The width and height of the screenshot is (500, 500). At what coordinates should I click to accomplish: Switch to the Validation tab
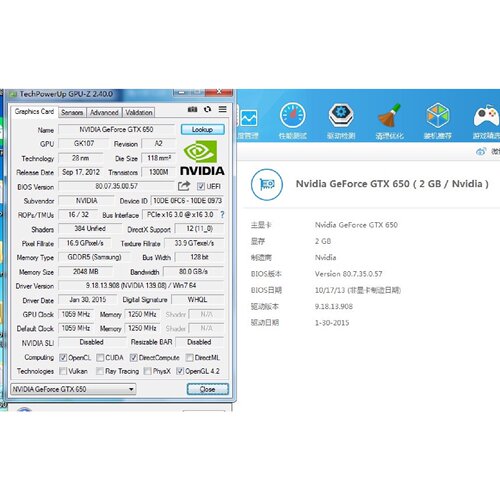(139, 113)
